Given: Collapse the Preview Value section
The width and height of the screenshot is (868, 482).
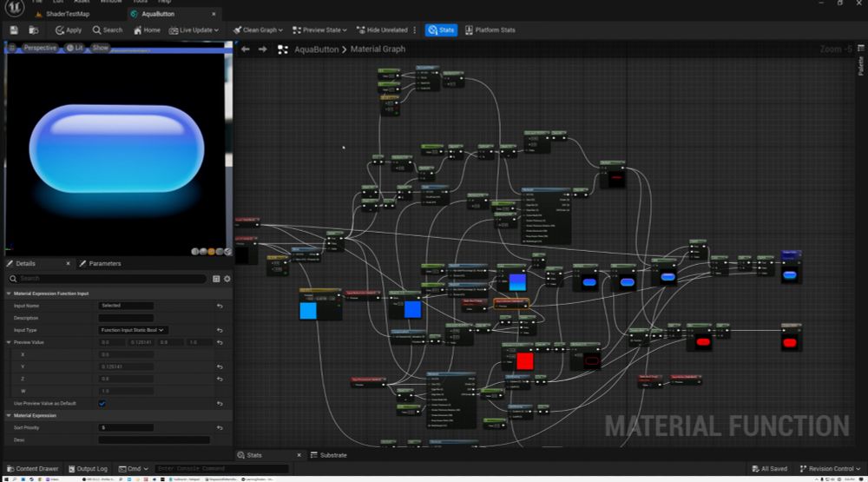Looking at the screenshot, I should coord(8,342).
